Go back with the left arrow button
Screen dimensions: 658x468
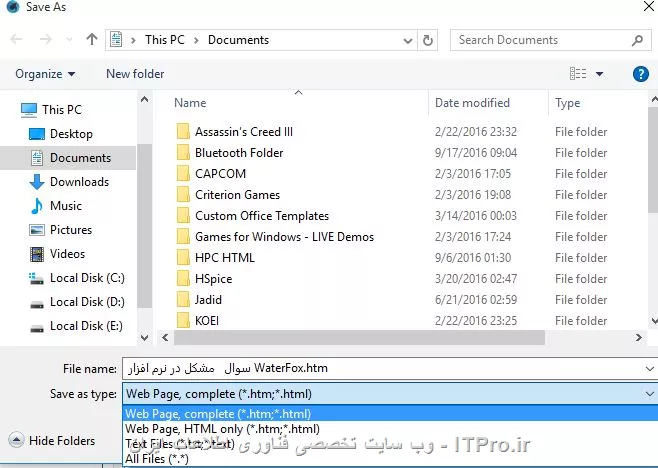pos(16,39)
